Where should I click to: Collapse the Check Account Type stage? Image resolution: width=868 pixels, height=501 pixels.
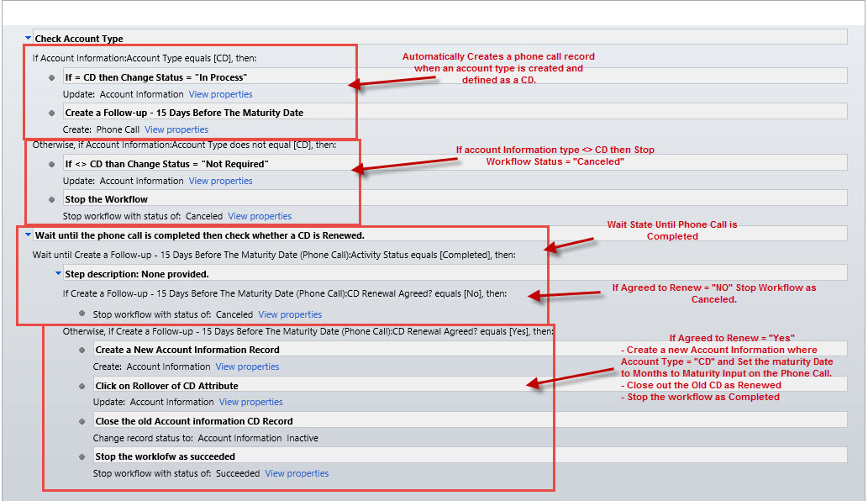tap(28, 39)
